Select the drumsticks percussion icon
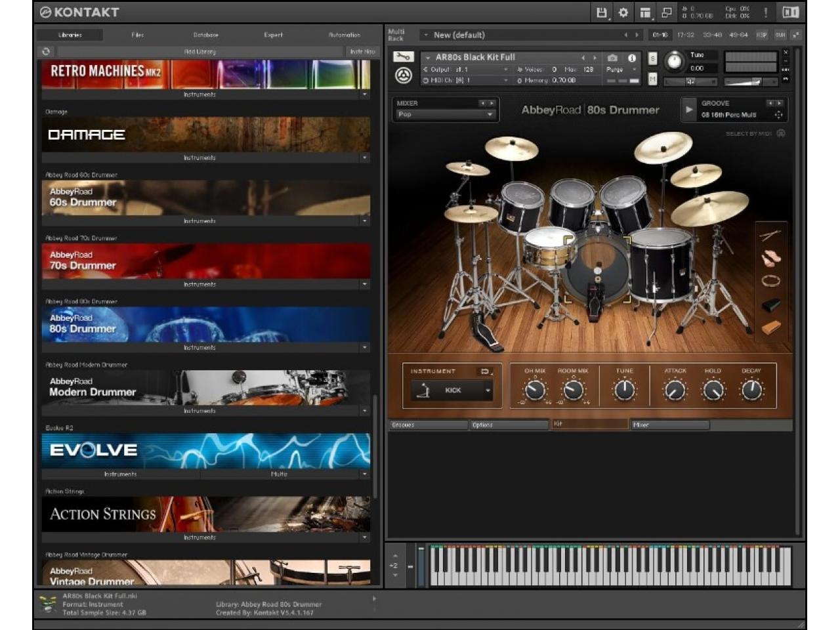The width and height of the screenshot is (840, 630). point(770,235)
